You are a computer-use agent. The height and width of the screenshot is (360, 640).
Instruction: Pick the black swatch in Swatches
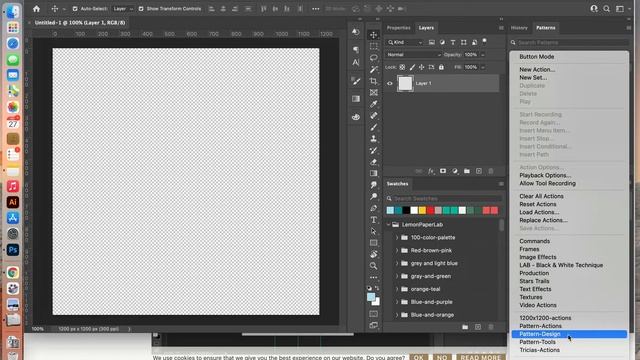[x=406, y=211]
